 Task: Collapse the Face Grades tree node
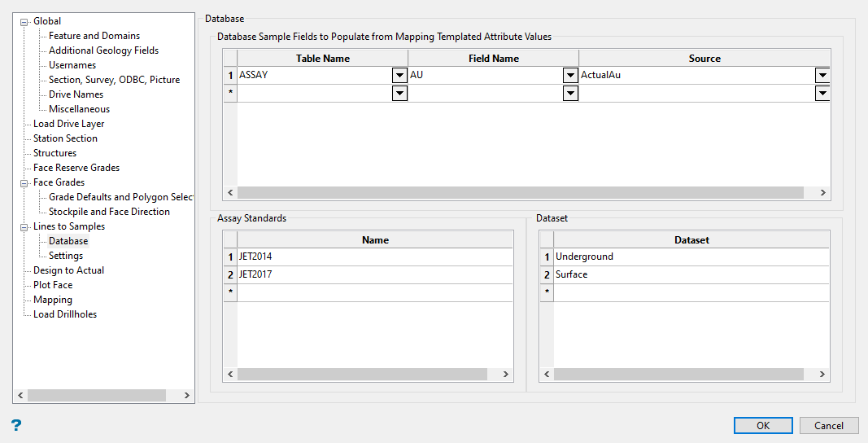coord(24,182)
